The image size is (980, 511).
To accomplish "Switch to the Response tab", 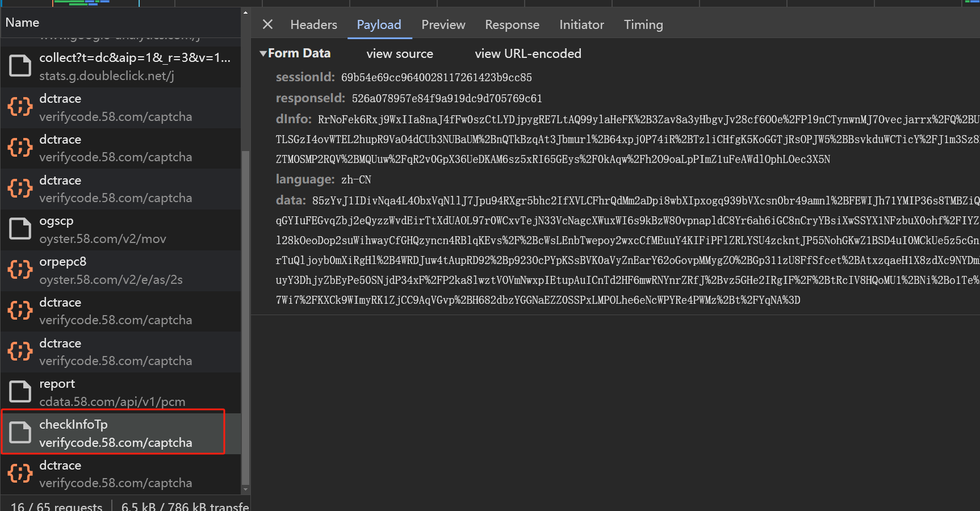I will point(512,24).
